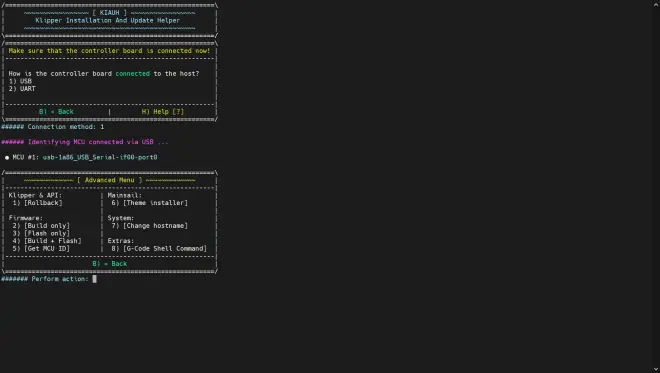Click the 'H) Help [?]' text

(x=163, y=112)
